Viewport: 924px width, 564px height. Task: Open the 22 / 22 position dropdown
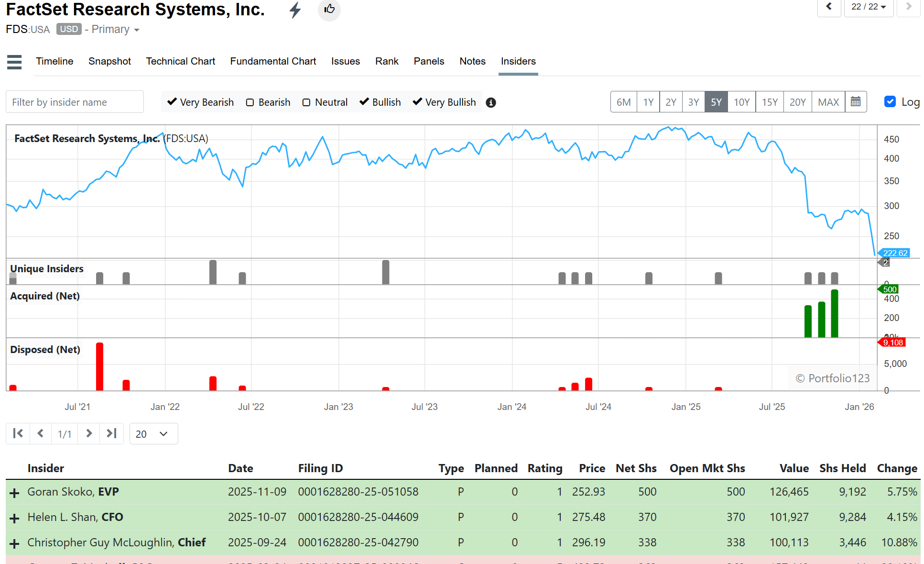[x=869, y=7]
